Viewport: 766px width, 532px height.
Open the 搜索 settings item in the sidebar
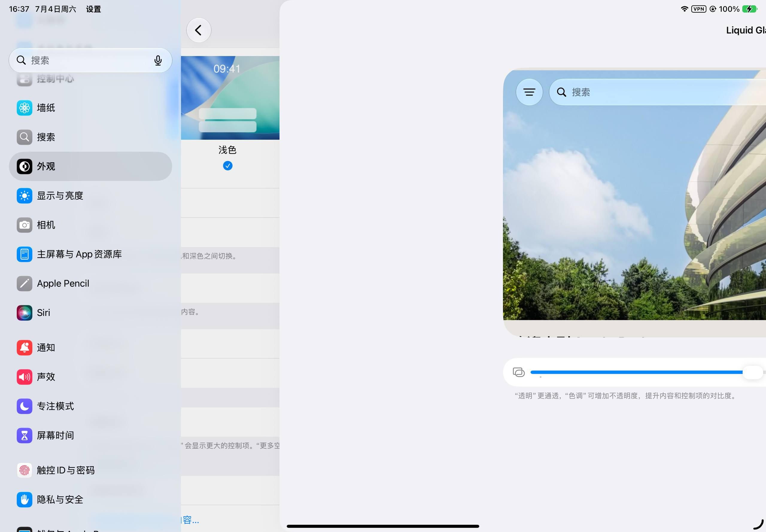[x=90, y=137]
